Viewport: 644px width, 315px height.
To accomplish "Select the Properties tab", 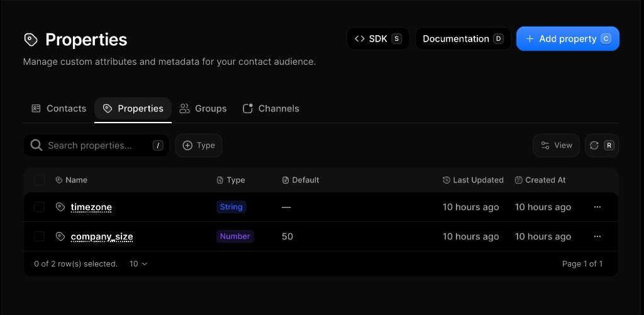I will 133,108.
